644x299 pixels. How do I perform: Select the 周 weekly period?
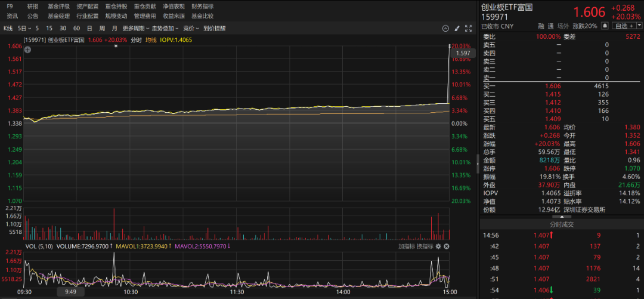(x=102, y=29)
